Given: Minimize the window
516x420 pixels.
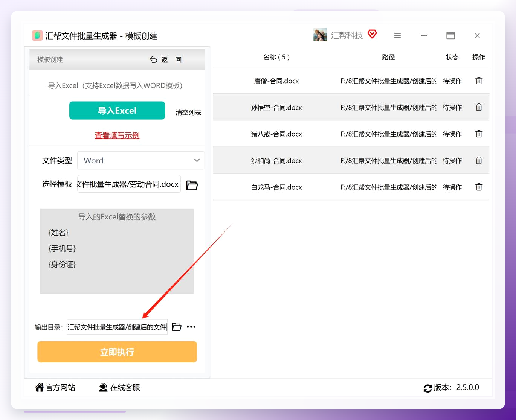Looking at the screenshot, I should (424, 35).
